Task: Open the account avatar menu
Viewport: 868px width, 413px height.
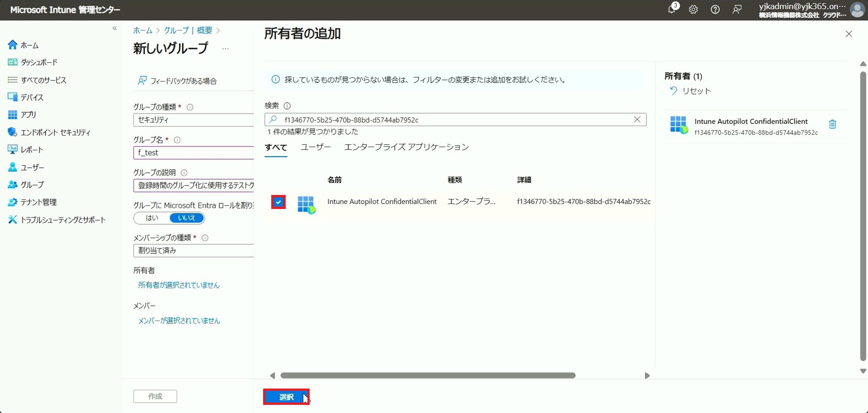Action: pyautogui.click(x=857, y=9)
